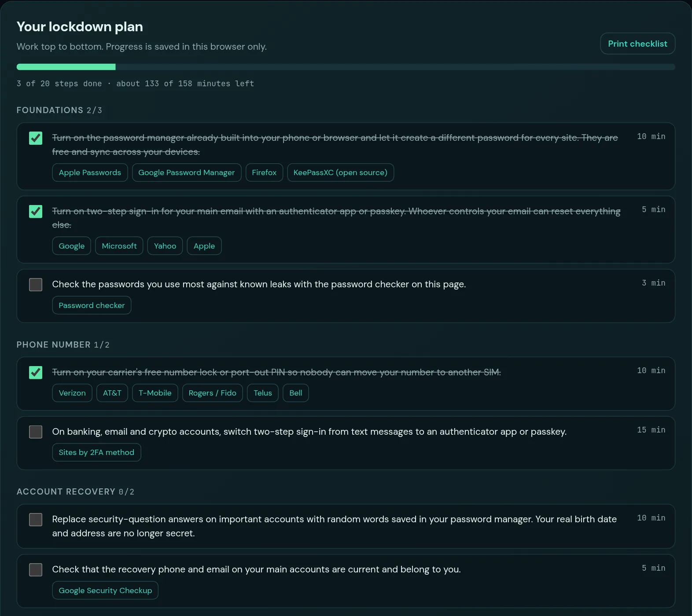
Task: Tick the replace security-question answers checkbox
Action: [36, 520]
